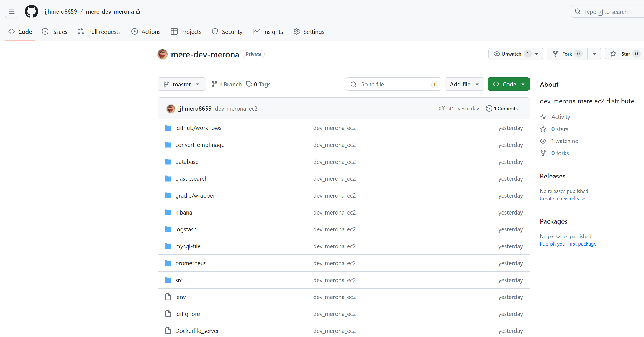The height and width of the screenshot is (337, 644).
Task: Expand the Fork options caret
Action: point(594,54)
